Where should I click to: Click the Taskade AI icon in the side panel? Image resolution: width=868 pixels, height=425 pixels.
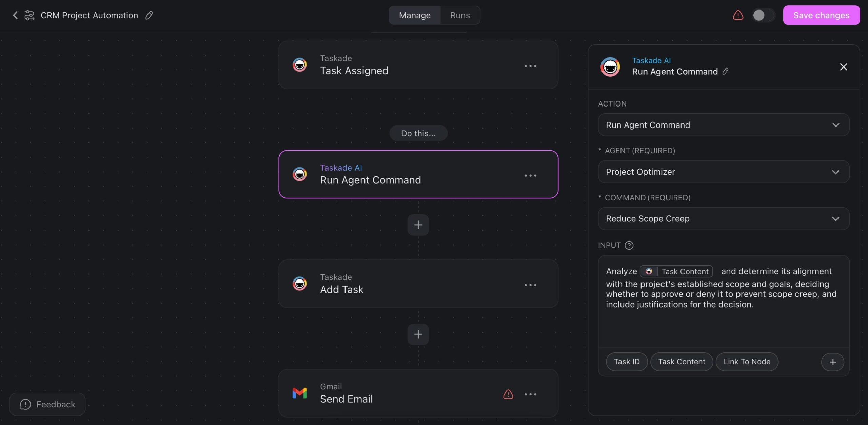click(610, 66)
